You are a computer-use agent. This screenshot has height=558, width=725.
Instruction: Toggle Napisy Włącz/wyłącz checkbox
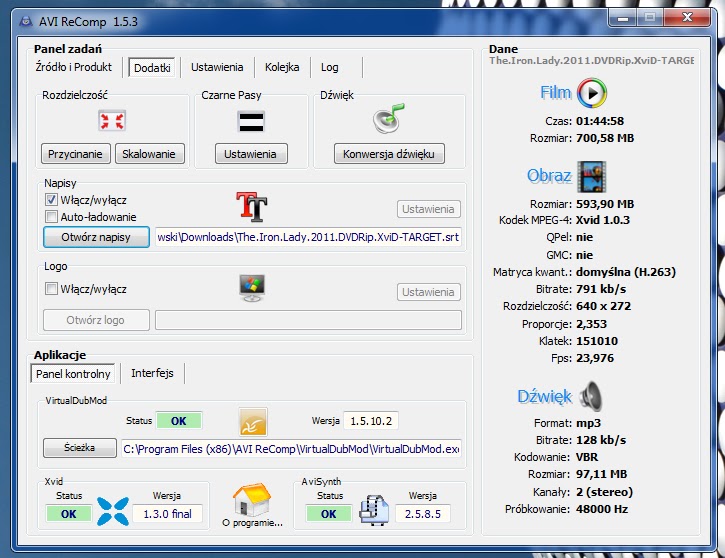click(x=51, y=200)
